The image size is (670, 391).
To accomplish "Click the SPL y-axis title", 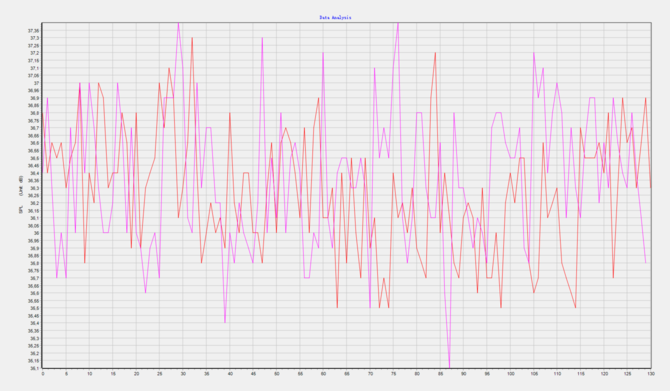I will point(21,210).
